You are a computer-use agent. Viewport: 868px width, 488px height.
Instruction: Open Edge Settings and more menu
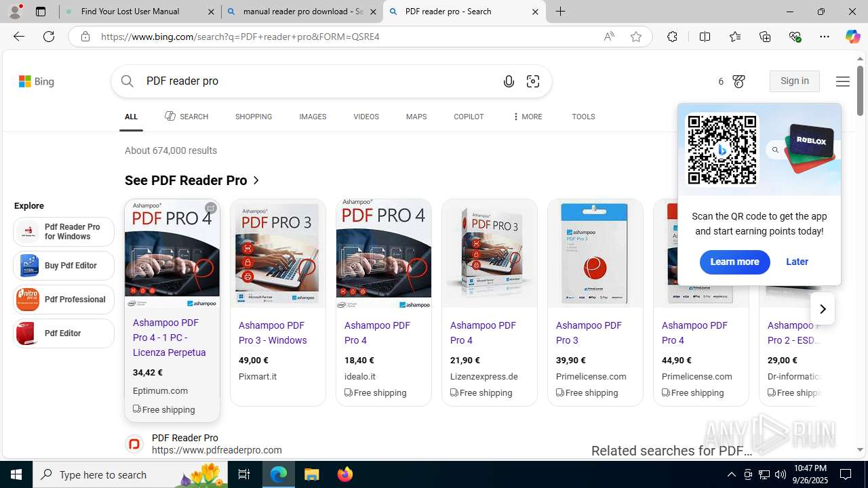pyautogui.click(x=825, y=37)
